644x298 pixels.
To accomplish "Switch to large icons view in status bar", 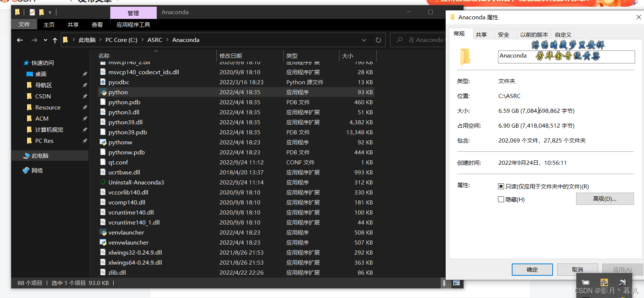I will click(x=456, y=283).
